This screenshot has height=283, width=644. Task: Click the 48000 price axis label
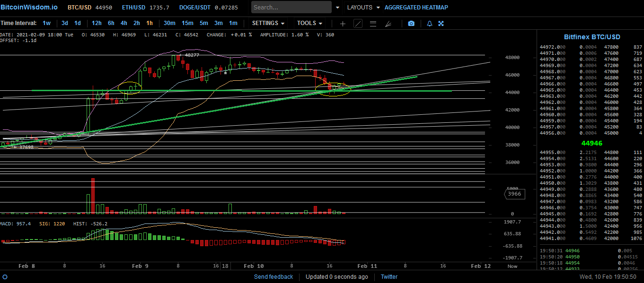pos(513,58)
